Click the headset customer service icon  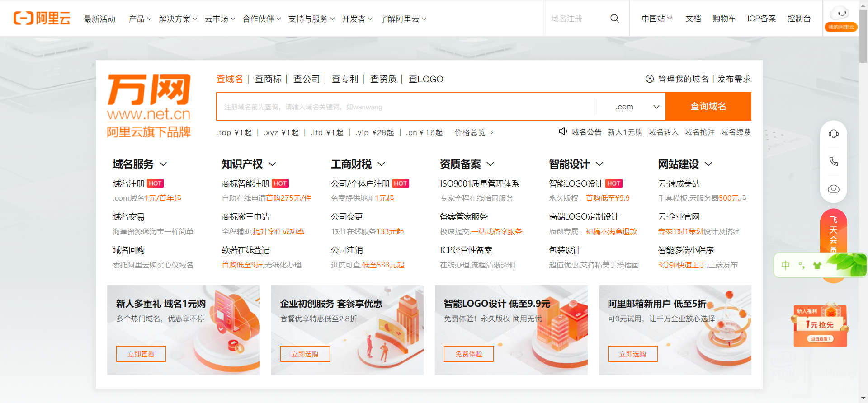[x=833, y=134]
